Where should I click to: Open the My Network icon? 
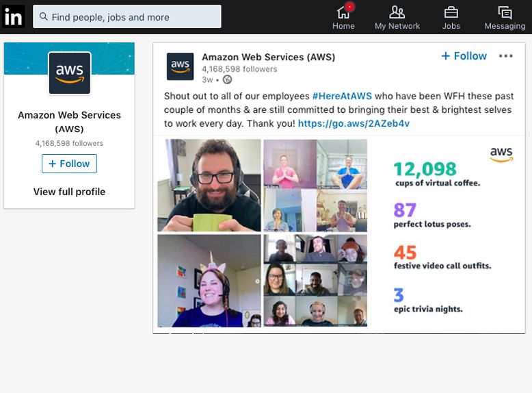point(397,12)
